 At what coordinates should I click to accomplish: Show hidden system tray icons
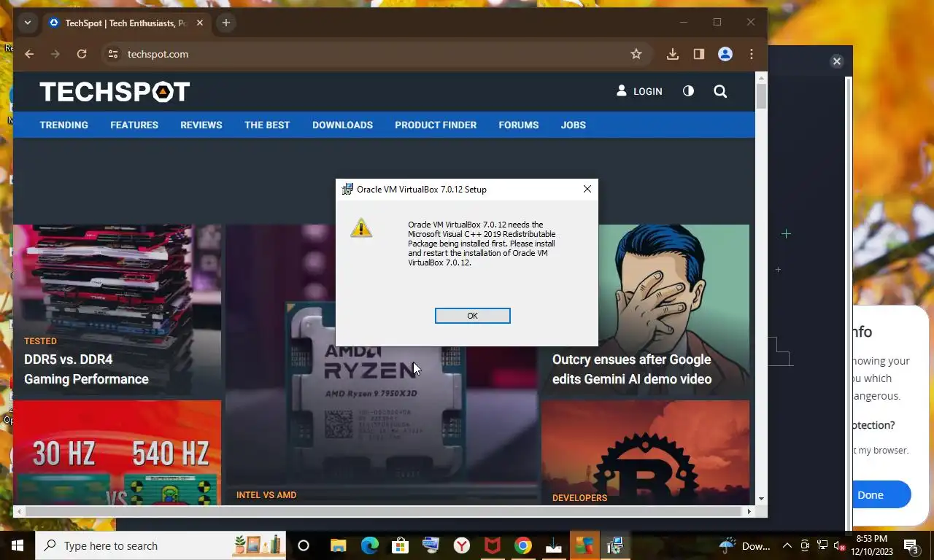[x=787, y=545]
